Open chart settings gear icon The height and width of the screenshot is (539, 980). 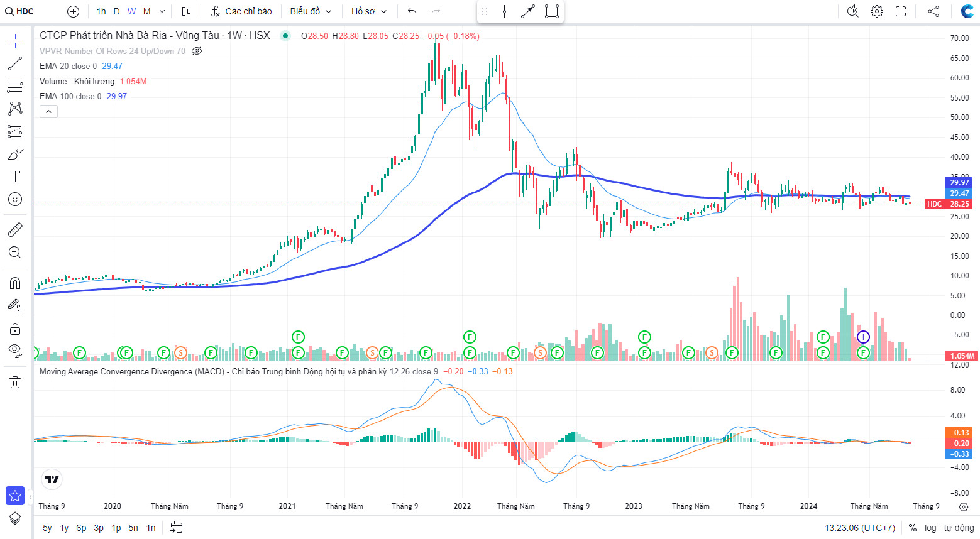pyautogui.click(x=877, y=11)
